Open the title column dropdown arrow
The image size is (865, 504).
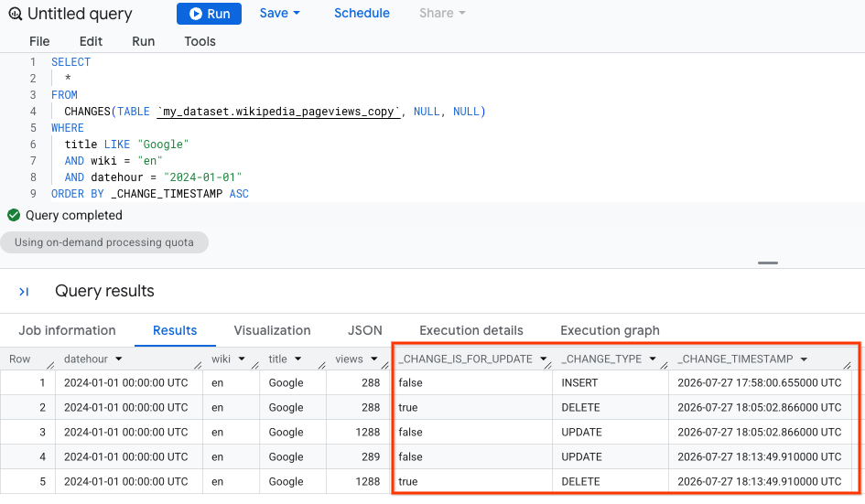pyautogui.click(x=297, y=359)
